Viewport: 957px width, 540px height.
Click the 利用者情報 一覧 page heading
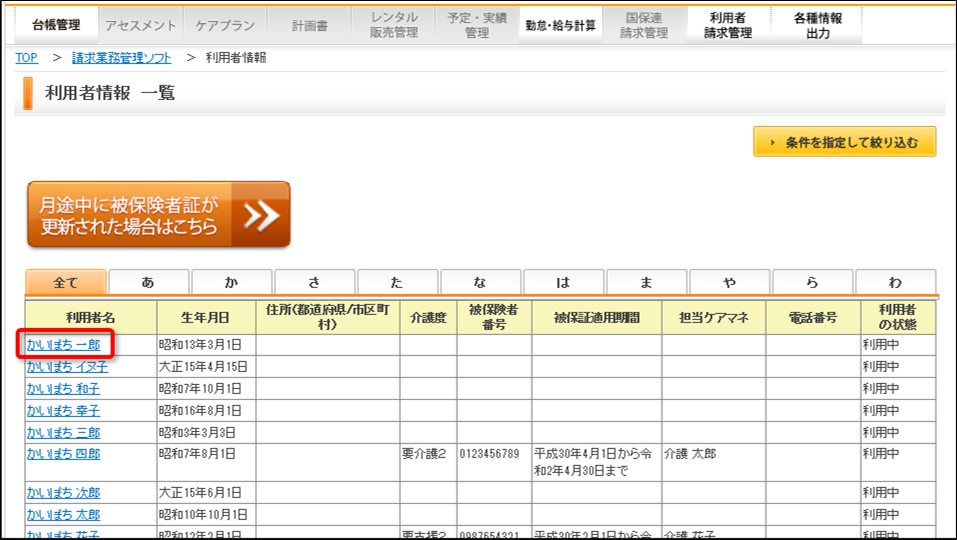(110, 93)
